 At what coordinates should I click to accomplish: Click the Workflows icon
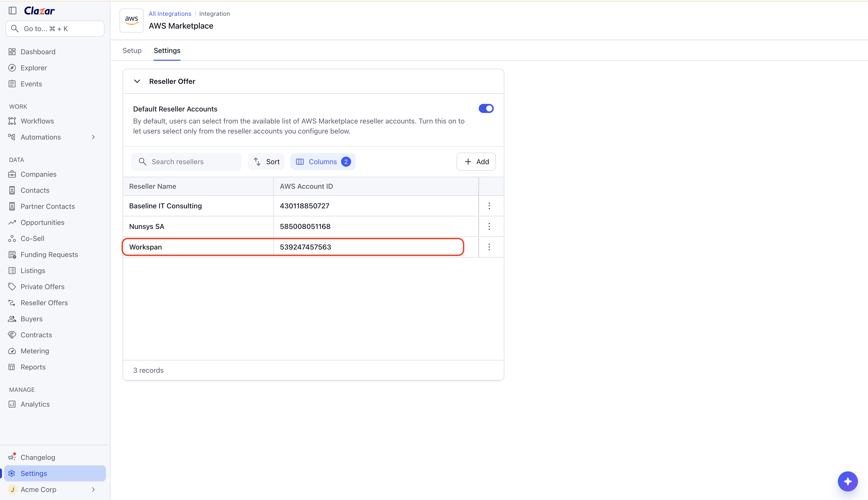tap(12, 121)
